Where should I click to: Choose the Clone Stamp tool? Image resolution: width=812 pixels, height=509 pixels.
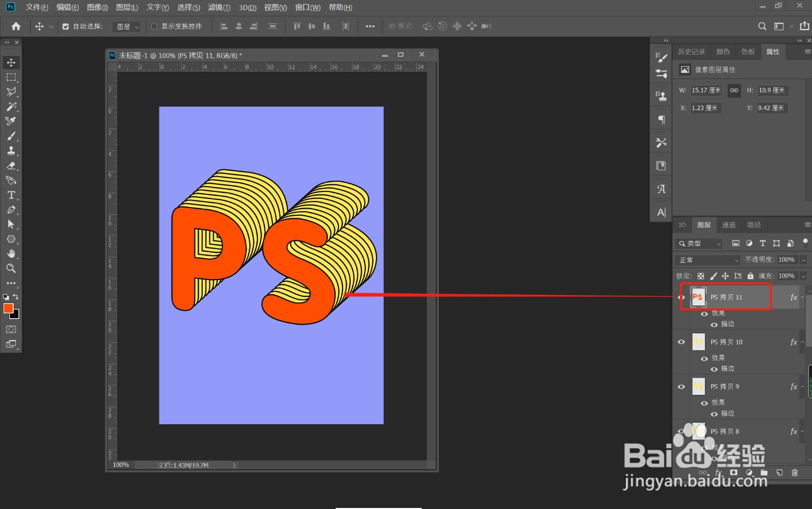(11, 151)
